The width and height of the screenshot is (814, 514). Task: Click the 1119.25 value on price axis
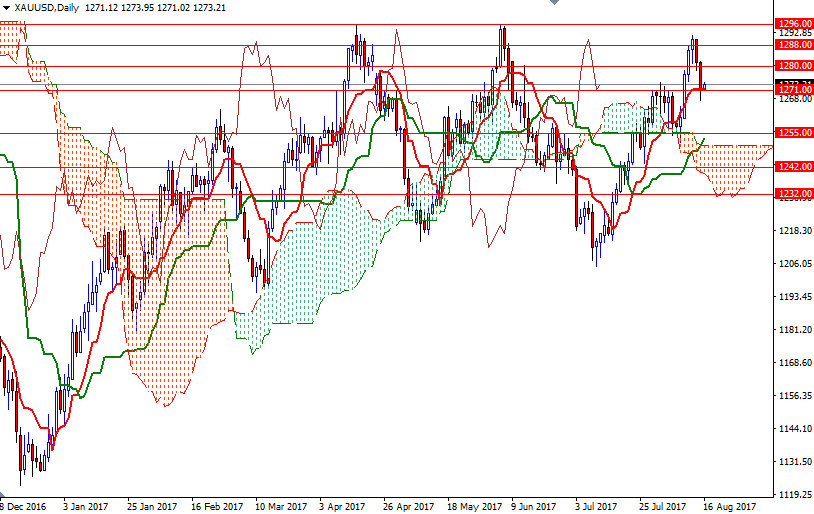pos(793,495)
